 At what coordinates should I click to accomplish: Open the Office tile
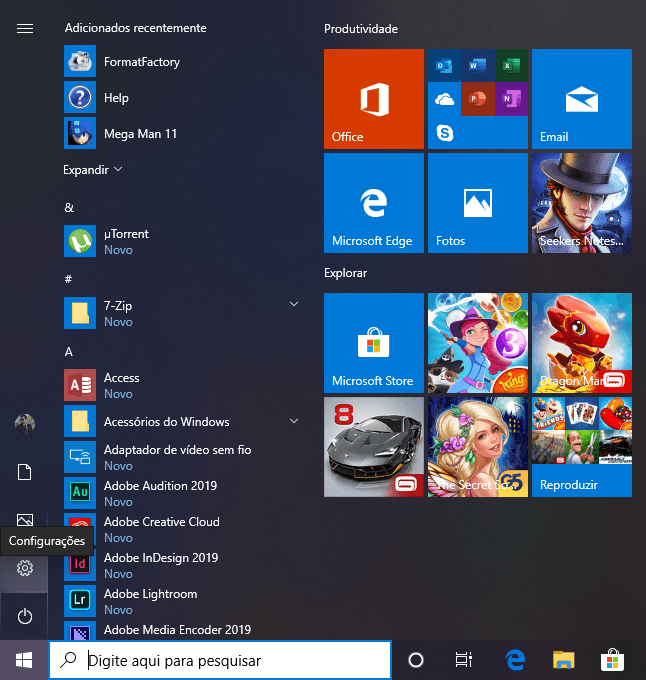click(373, 98)
